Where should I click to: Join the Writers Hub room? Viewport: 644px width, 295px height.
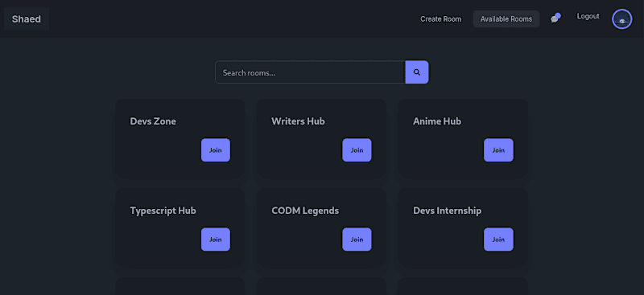[x=357, y=150]
